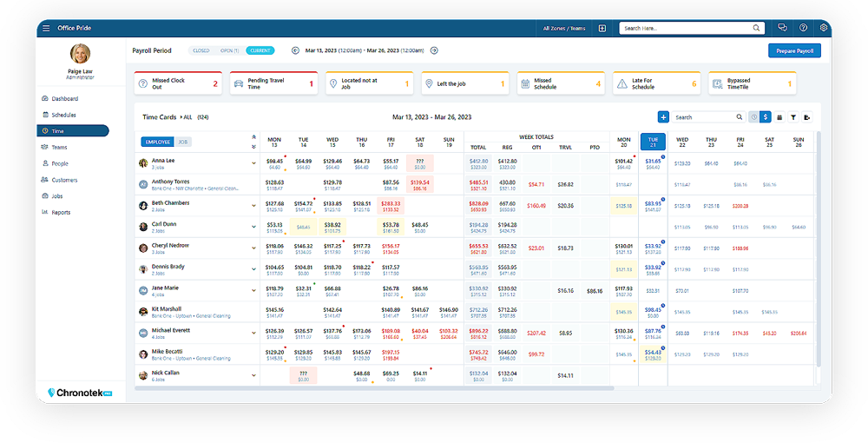Open the All Zones / Teams selector
The height and width of the screenshot is (443, 868).
[564, 28]
